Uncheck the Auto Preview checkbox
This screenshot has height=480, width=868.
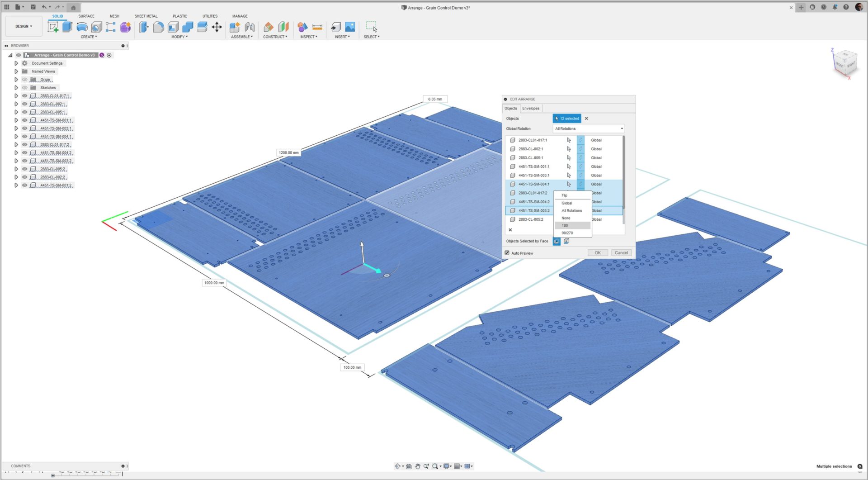507,253
